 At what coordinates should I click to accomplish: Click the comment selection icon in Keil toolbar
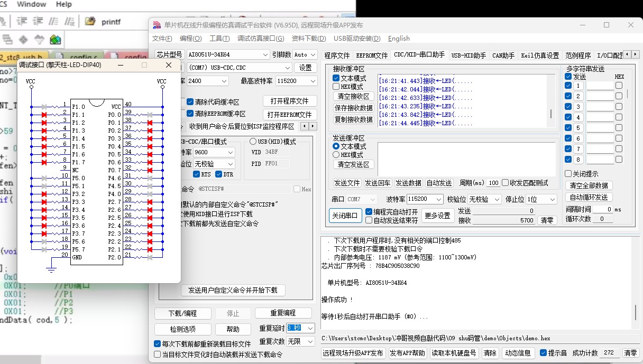pyautogui.click(x=53, y=22)
